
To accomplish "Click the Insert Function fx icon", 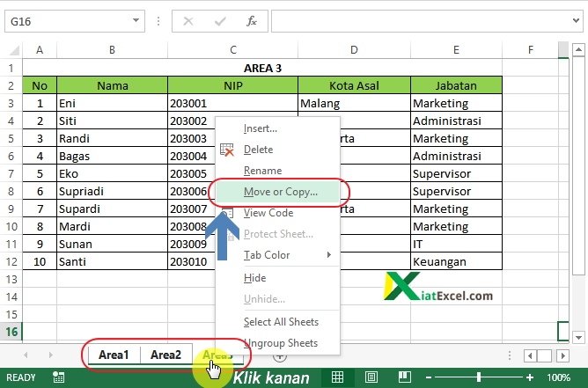I will [x=252, y=20].
